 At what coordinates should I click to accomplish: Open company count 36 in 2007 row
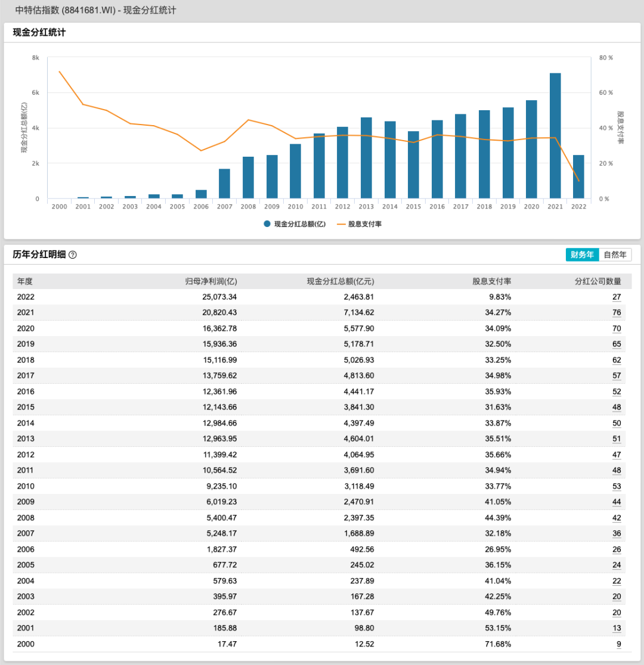click(x=617, y=533)
